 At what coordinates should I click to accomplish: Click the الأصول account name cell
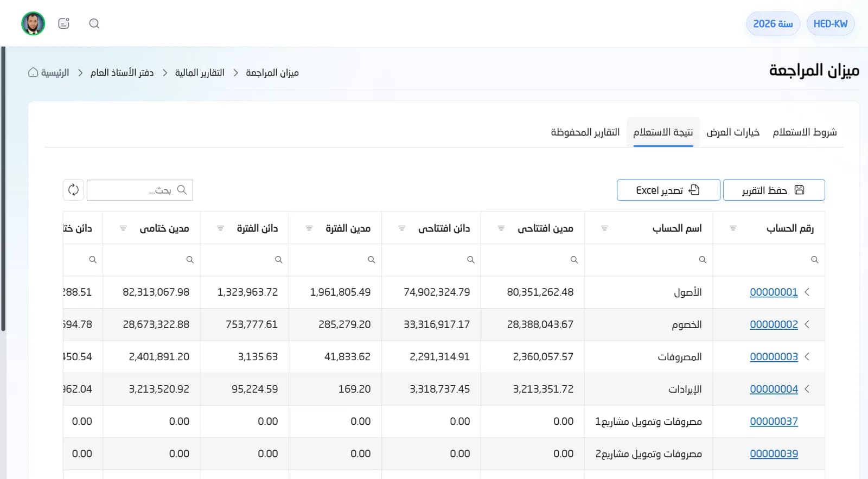(x=649, y=292)
